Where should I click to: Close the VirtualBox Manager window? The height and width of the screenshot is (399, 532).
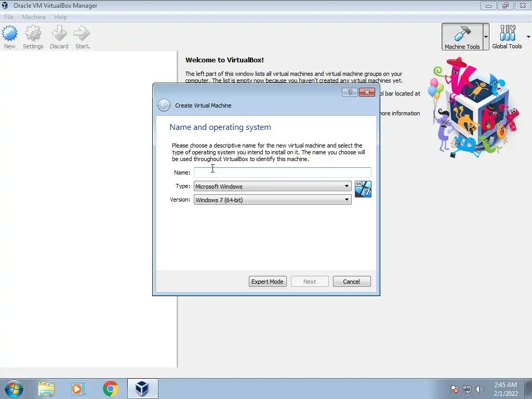pyautogui.click(x=523, y=5)
